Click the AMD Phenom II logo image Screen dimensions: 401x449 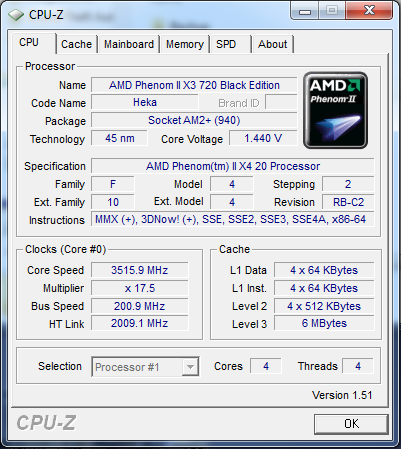[335, 110]
